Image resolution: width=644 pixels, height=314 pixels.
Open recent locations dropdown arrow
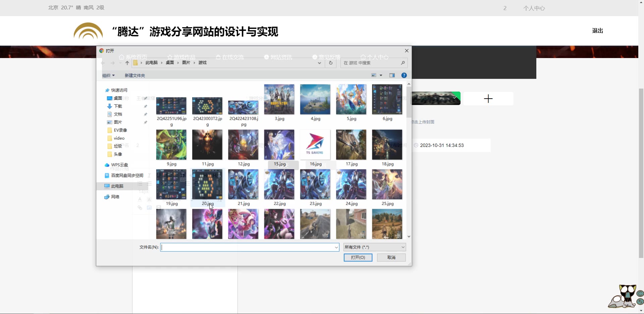(120, 63)
